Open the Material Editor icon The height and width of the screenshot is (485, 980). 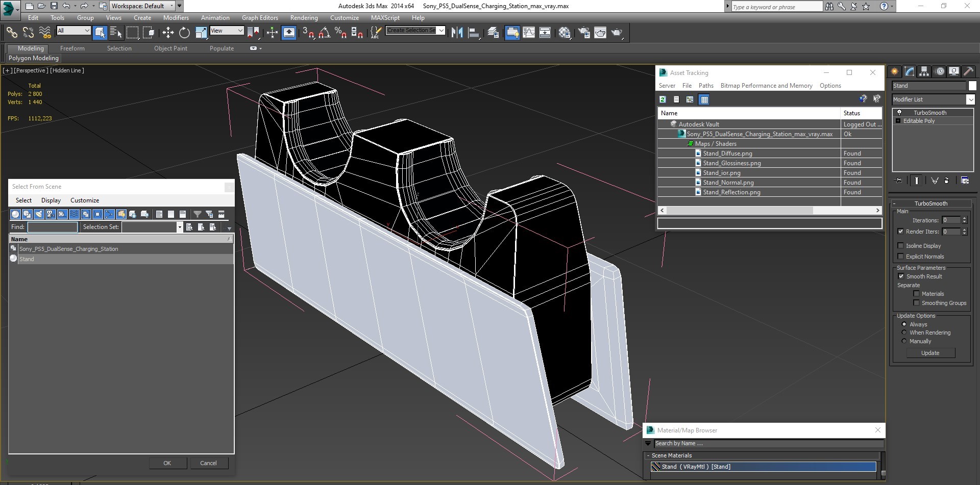point(565,33)
